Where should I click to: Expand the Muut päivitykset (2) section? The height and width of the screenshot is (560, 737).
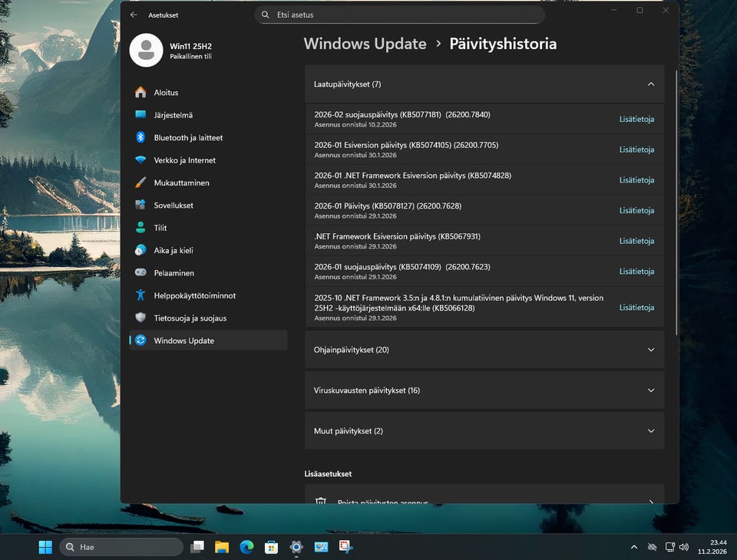coord(650,431)
